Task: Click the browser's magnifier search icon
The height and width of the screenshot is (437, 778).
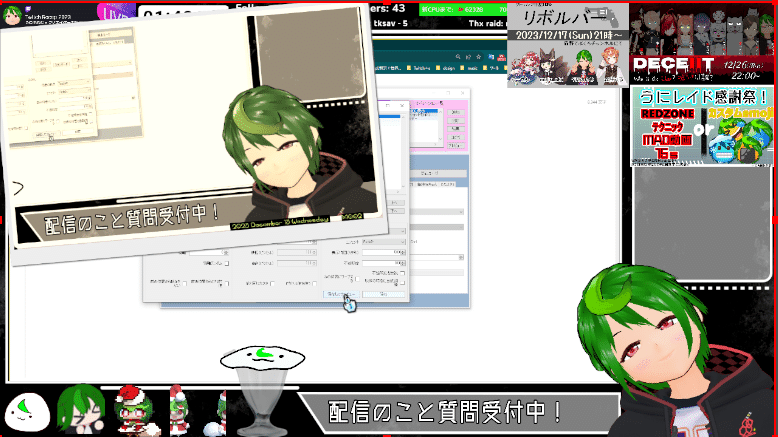Action: pos(458,57)
